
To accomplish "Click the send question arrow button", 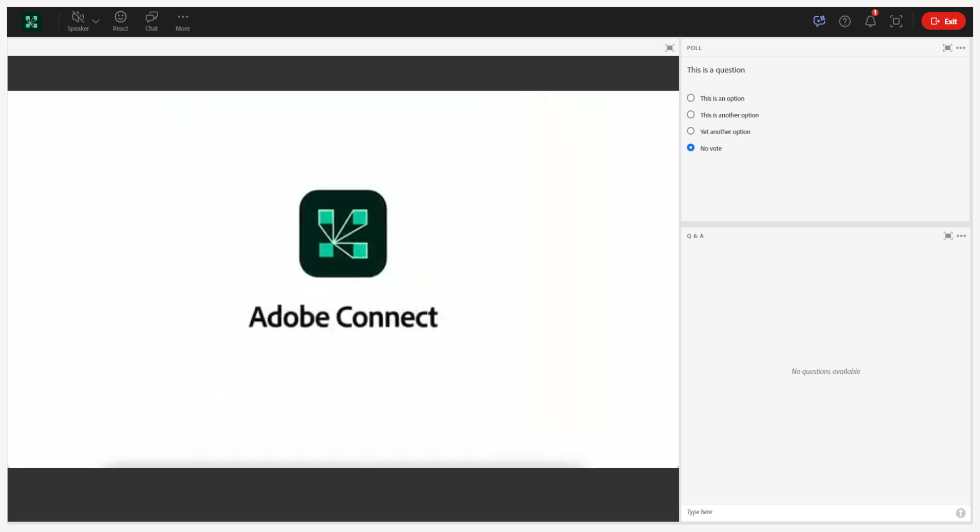I will tap(961, 513).
